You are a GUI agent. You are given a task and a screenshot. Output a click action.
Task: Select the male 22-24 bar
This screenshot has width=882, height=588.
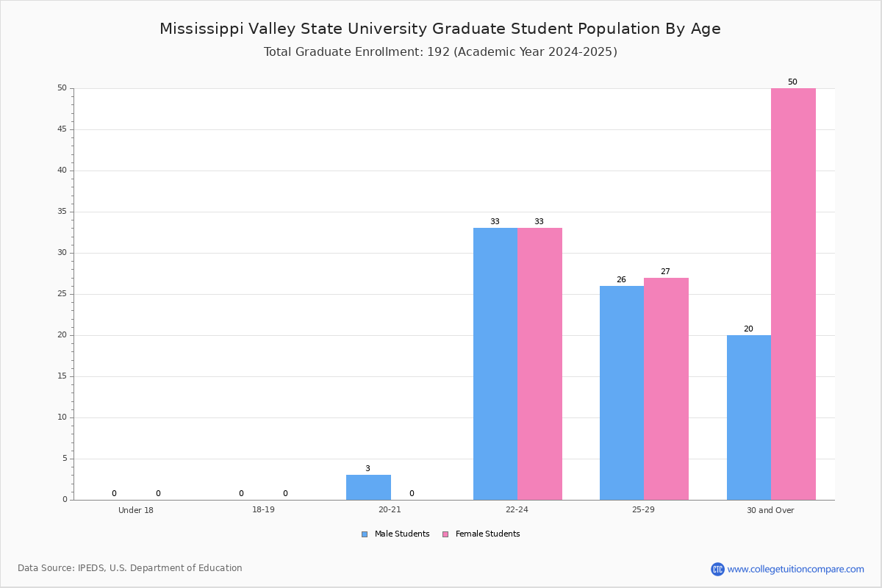point(495,364)
